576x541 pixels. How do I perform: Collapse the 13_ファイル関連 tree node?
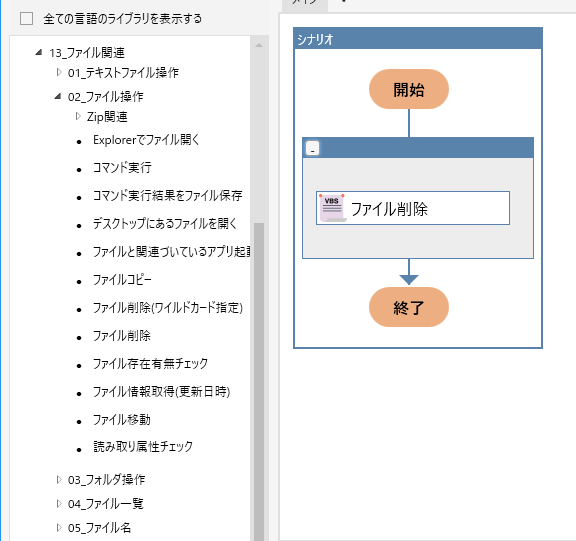(x=39, y=53)
